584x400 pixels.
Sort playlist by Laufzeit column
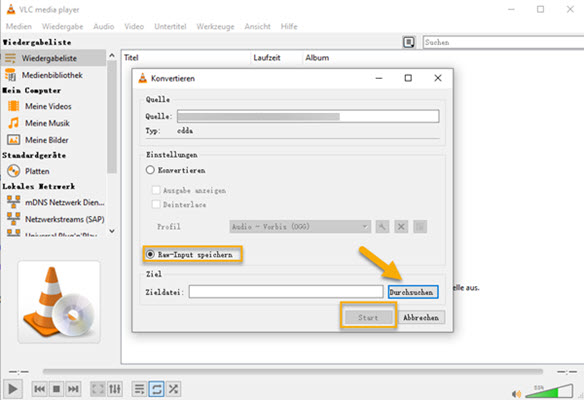coord(267,58)
